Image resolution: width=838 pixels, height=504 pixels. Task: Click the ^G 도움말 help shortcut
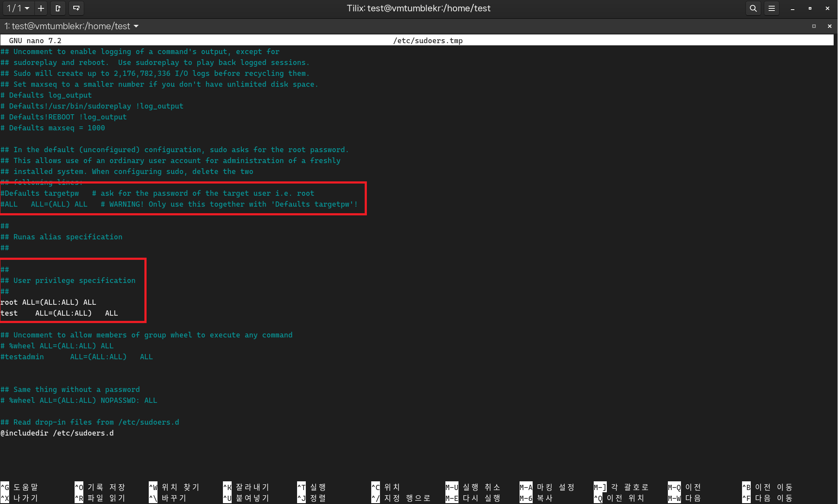point(20,487)
